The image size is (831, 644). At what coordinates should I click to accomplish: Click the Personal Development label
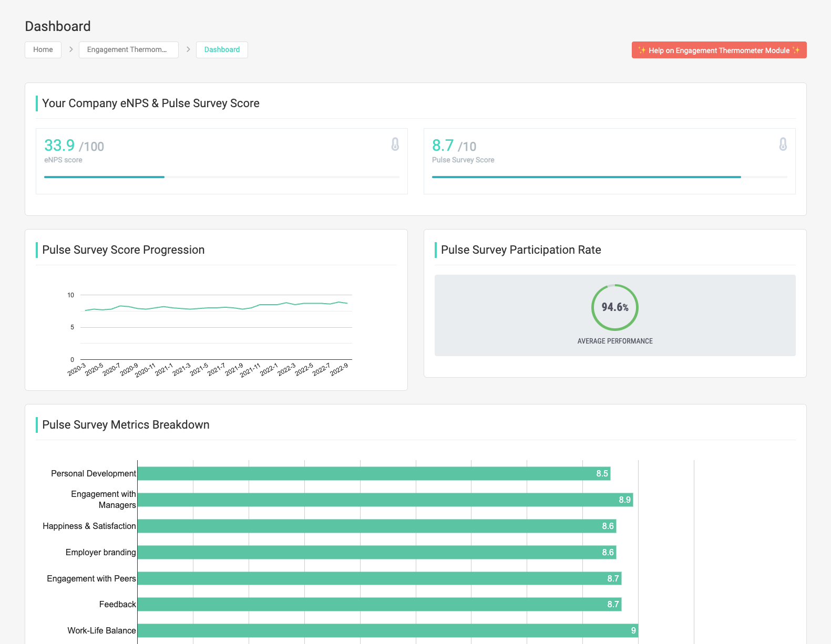(x=94, y=473)
